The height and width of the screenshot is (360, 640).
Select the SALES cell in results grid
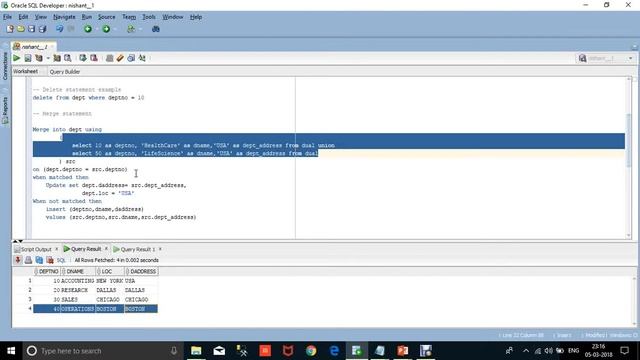78,300
